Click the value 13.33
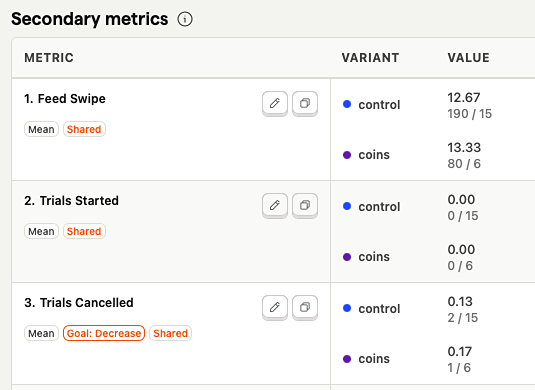This screenshot has width=535, height=390. coord(464,148)
